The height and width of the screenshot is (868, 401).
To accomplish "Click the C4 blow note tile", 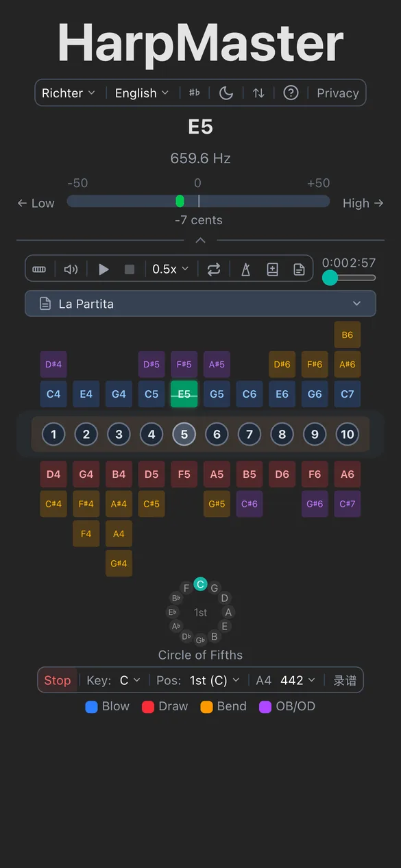I will (x=53, y=394).
